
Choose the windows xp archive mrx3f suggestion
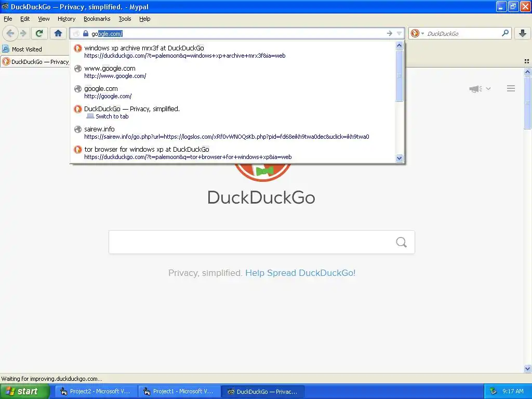(x=233, y=51)
